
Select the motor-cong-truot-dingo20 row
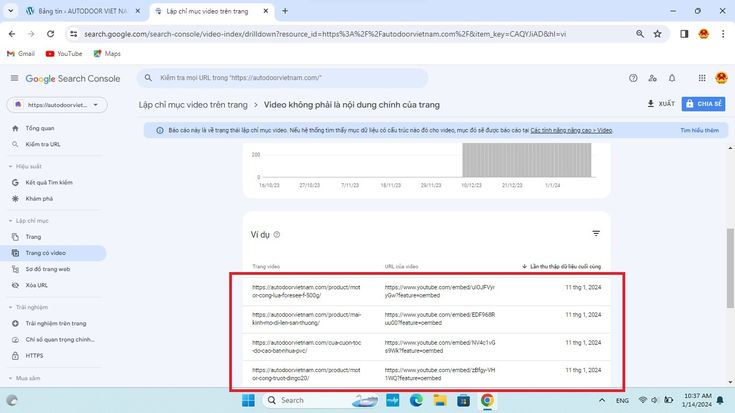click(427, 374)
